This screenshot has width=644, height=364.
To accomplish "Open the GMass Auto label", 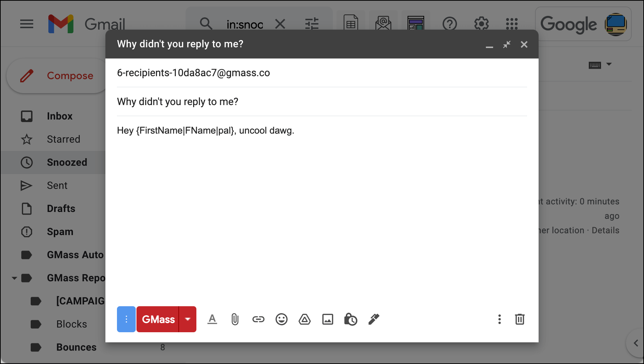I will click(75, 255).
